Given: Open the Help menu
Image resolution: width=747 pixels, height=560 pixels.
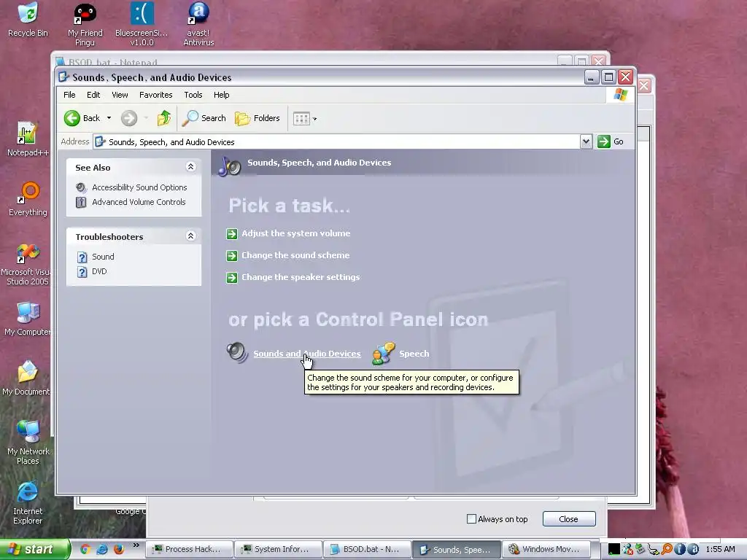Looking at the screenshot, I should pyautogui.click(x=222, y=95).
